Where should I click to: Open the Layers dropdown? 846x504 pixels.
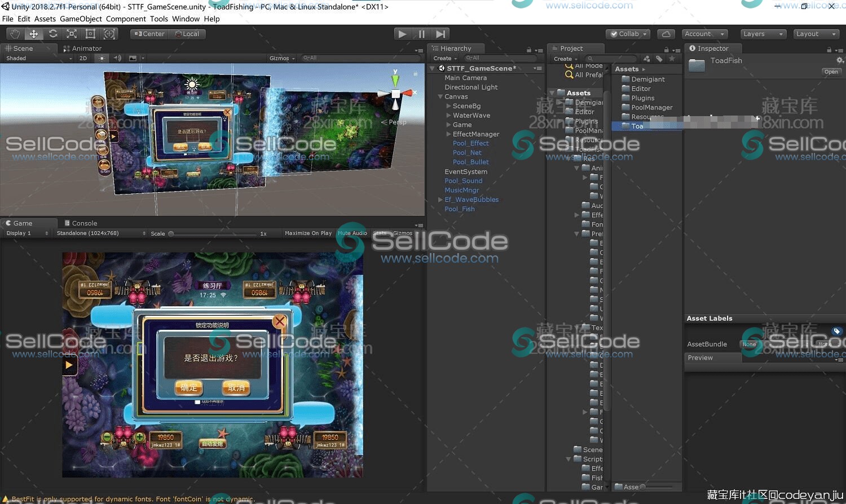[763, 33]
